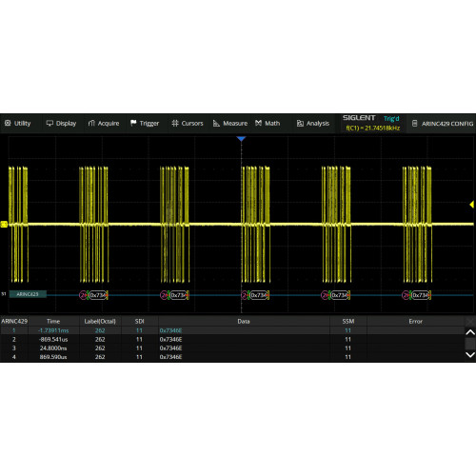Click the ARINC429 decode bus label
The image size is (476, 476).
28,294
